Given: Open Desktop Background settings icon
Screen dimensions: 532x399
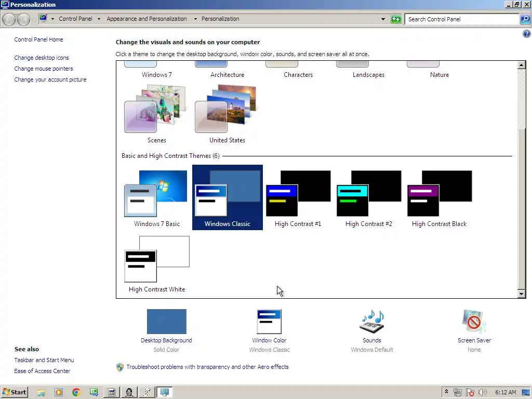Looking at the screenshot, I should point(167,321).
